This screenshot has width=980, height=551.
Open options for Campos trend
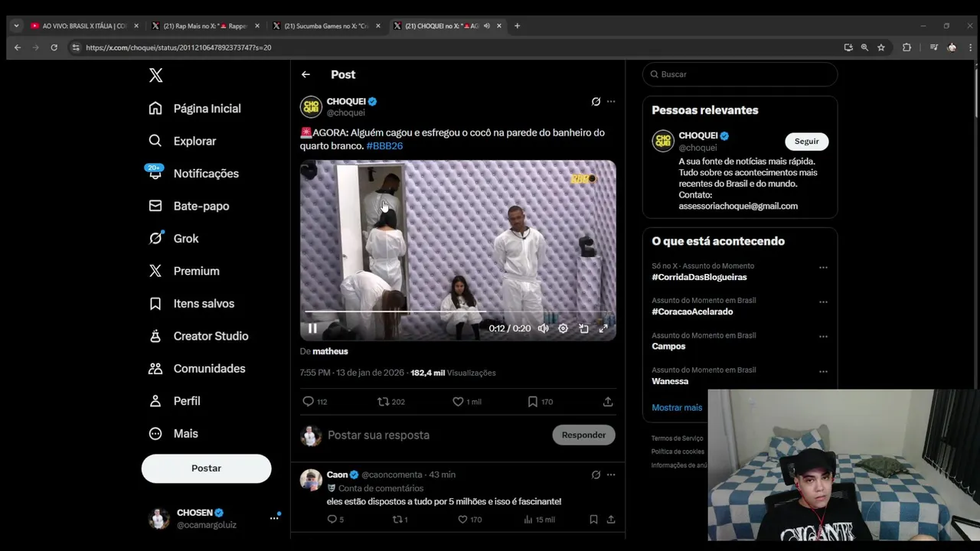(x=823, y=337)
